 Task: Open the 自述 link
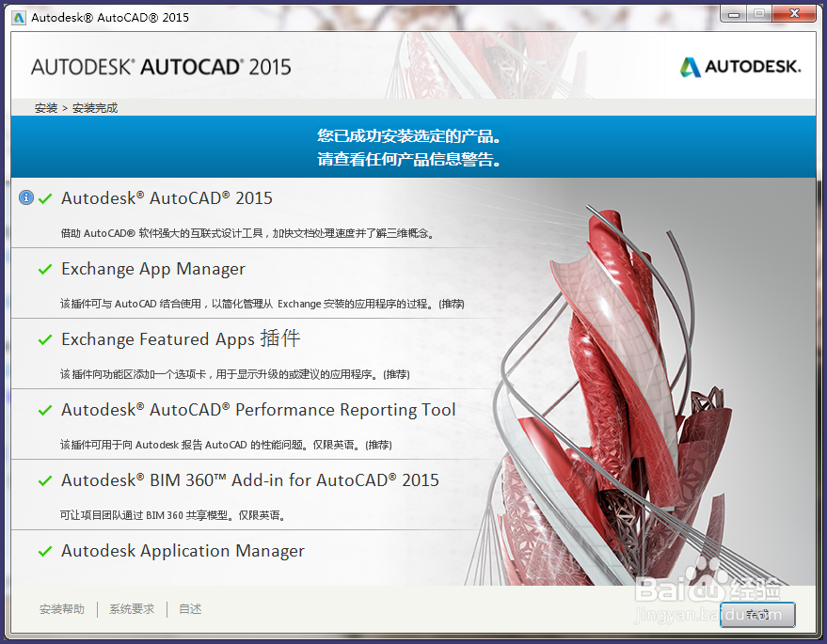tap(190, 609)
